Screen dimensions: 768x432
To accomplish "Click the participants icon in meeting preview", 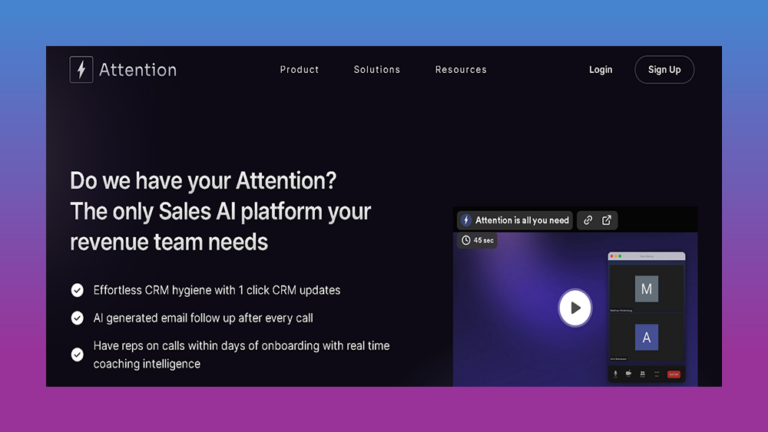I will coord(642,374).
